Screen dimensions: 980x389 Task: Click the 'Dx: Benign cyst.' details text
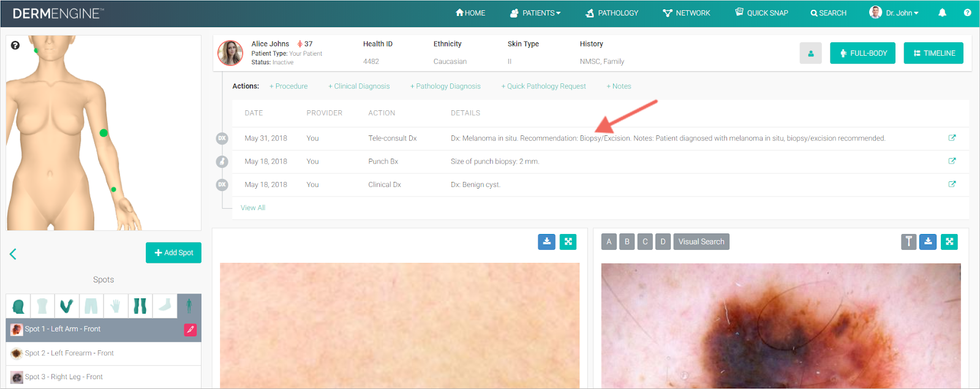tap(475, 184)
